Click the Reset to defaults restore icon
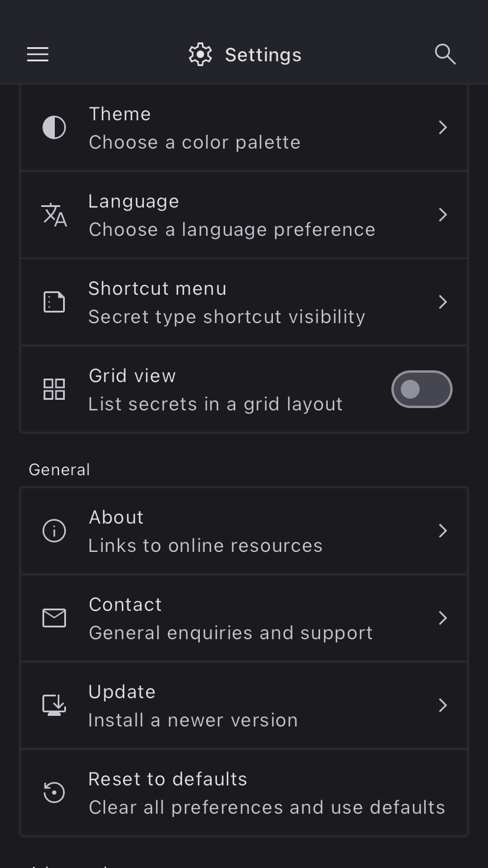The height and width of the screenshot is (868, 488). [x=54, y=793]
